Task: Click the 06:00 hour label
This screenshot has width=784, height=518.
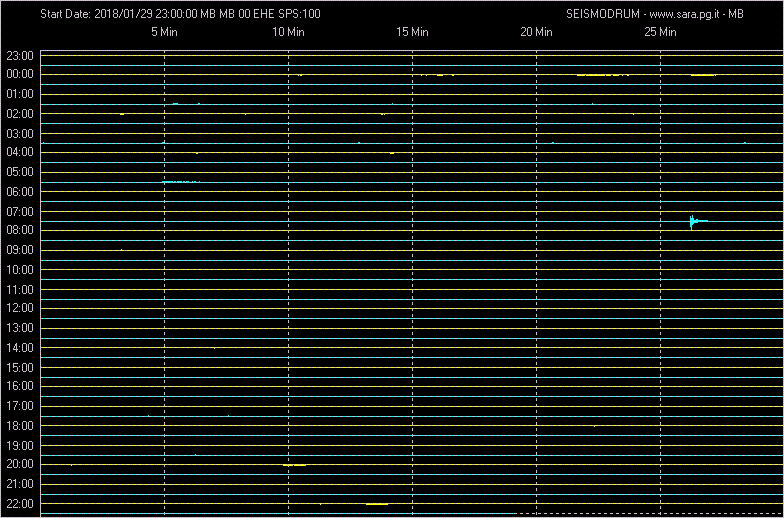Action: coord(20,192)
